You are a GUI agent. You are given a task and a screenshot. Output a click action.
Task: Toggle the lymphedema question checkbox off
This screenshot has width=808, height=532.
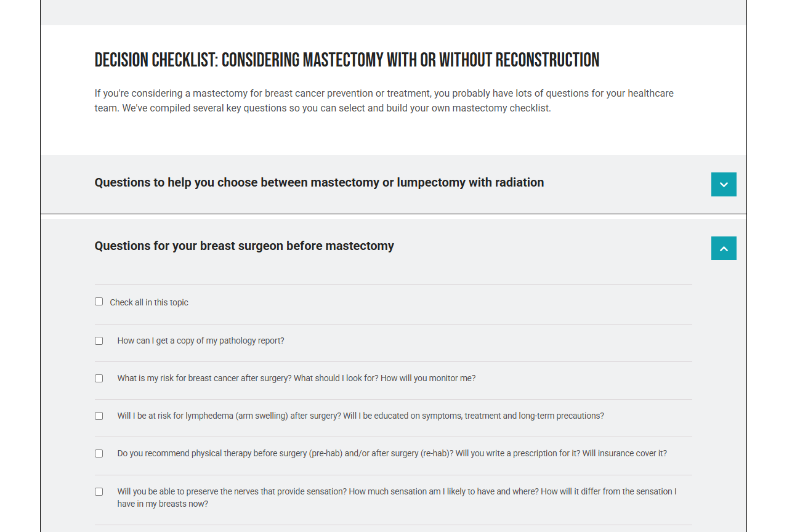pos(99,415)
